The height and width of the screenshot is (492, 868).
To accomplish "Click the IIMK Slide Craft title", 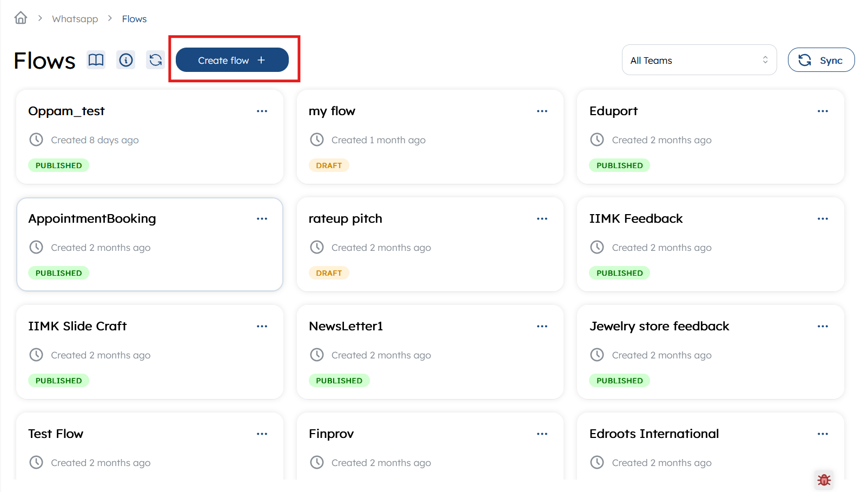I will 77,326.
